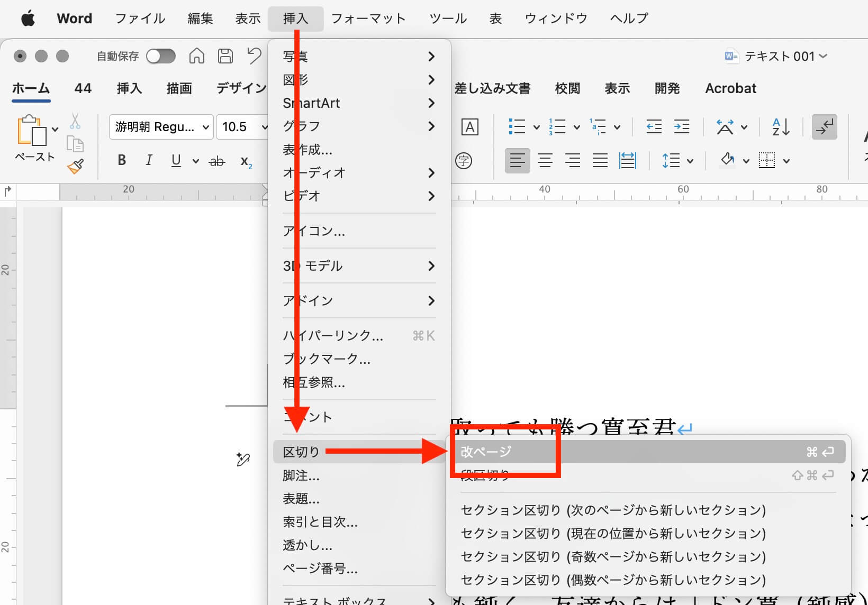Click the Paste clipboard icon
This screenshot has width=868, height=605.
point(32,130)
